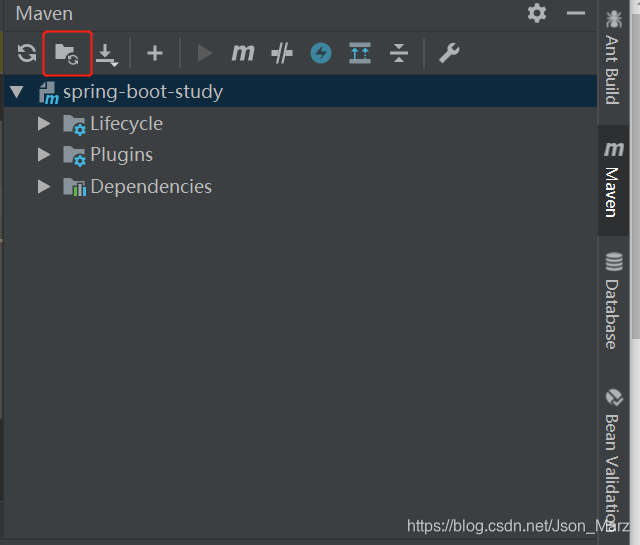Toggle Skip Tests mode lightning icon
Viewport: 640px width, 545px height.
tap(321, 53)
